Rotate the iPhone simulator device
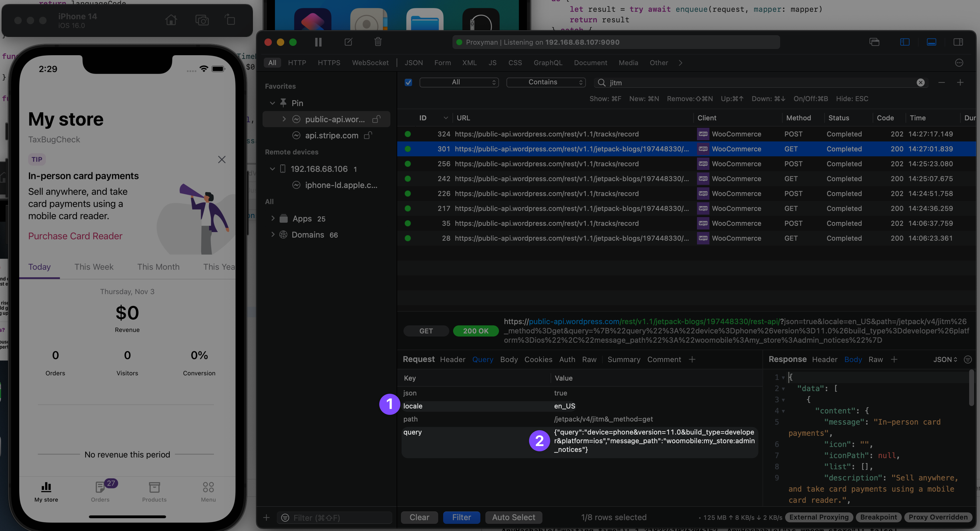Screen dimensions: 980x531 [231, 20]
